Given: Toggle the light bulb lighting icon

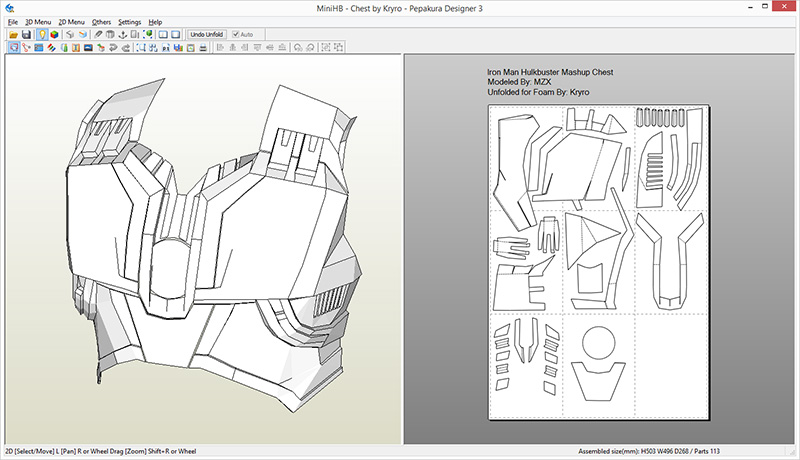Looking at the screenshot, I should [42, 35].
